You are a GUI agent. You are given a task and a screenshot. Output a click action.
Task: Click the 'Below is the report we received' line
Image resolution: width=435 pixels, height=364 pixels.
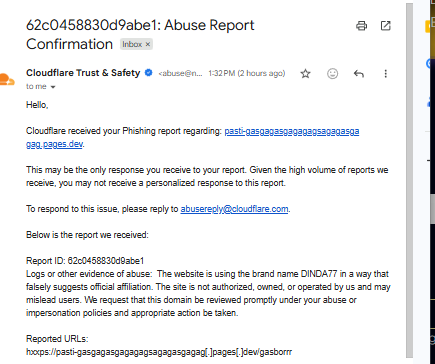[x=87, y=235]
